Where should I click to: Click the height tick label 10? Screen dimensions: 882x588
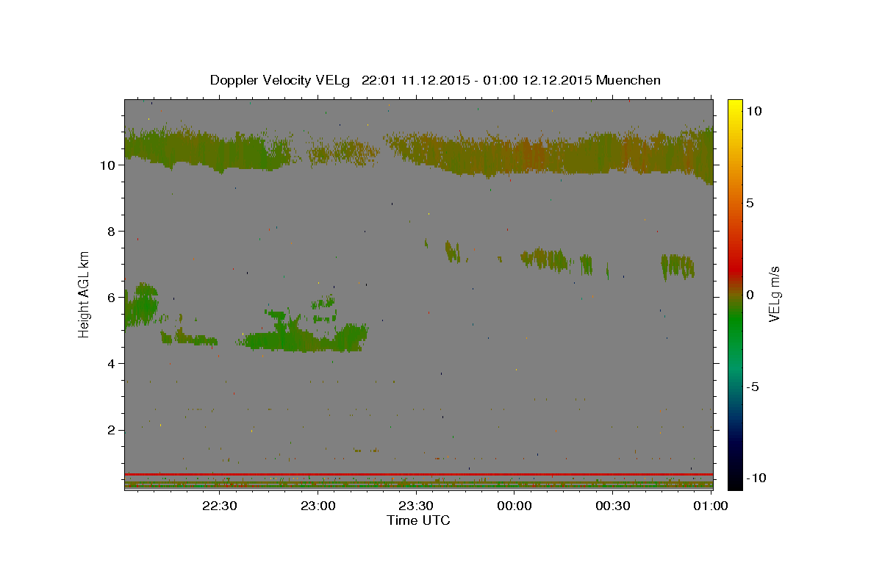(108, 165)
